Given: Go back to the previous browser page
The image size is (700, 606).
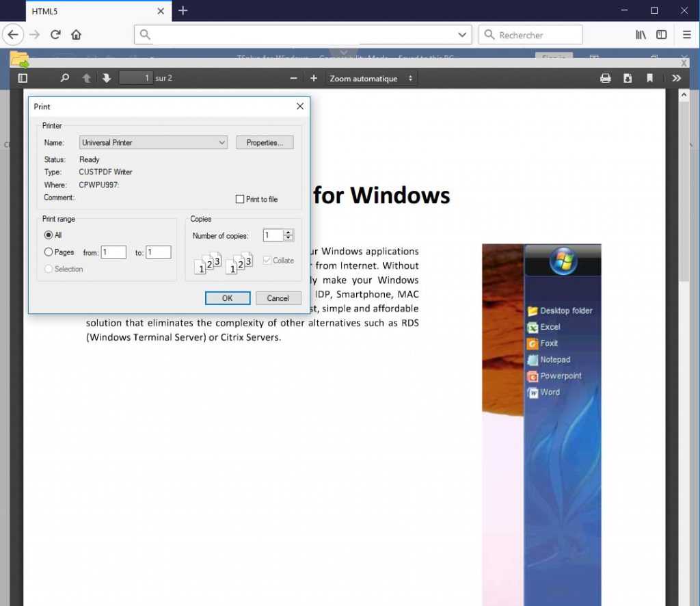Looking at the screenshot, I should [13, 34].
